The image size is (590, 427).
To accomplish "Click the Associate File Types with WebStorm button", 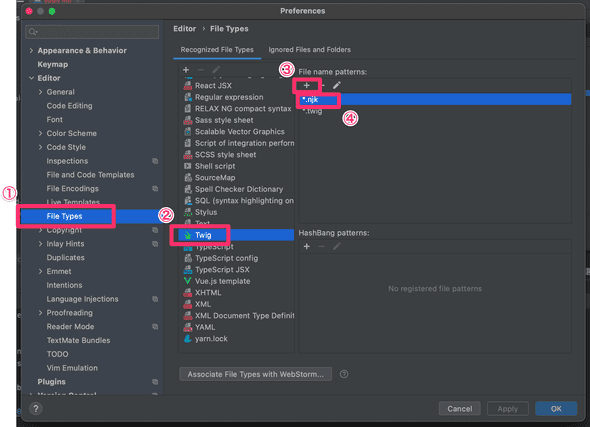I will (255, 374).
